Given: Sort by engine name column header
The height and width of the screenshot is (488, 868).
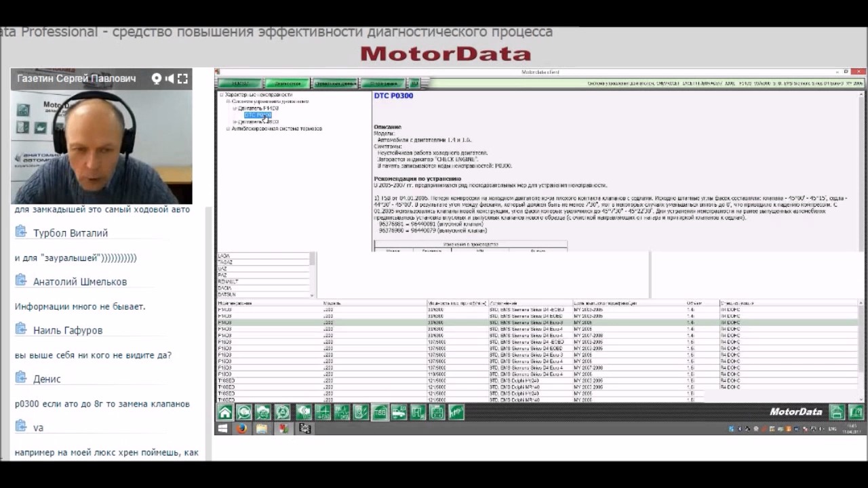Looking at the screenshot, I should click(x=269, y=303).
